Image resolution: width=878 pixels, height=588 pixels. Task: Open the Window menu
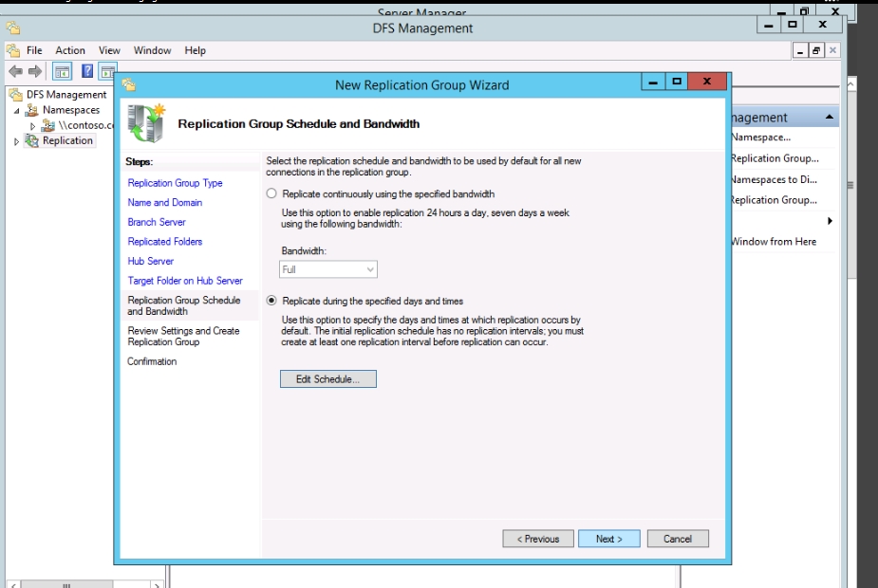(152, 50)
